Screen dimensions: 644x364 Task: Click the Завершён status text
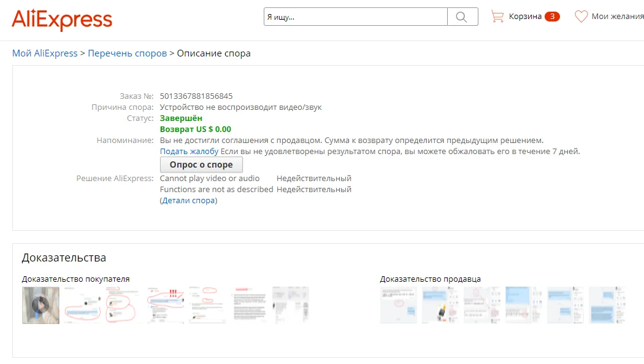(x=181, y=118)
